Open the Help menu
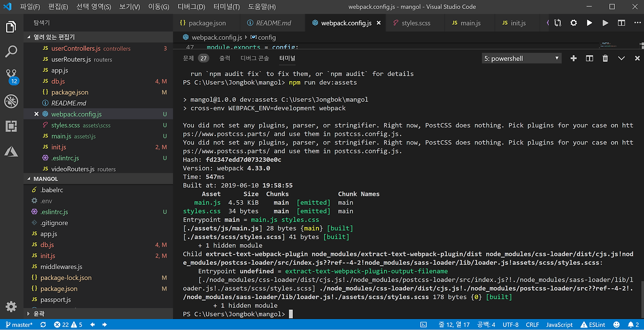This screenshot has height=330, width=644. (x=262, y=7)
